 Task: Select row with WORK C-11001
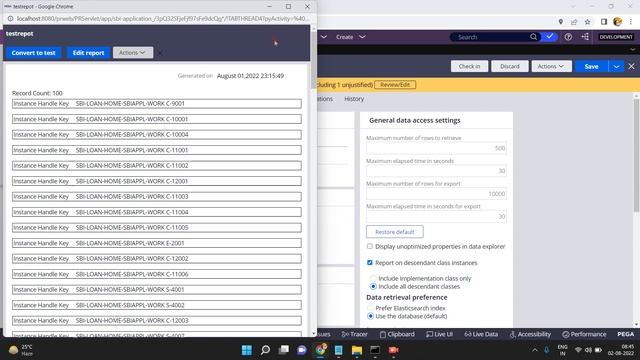point(157,150)
